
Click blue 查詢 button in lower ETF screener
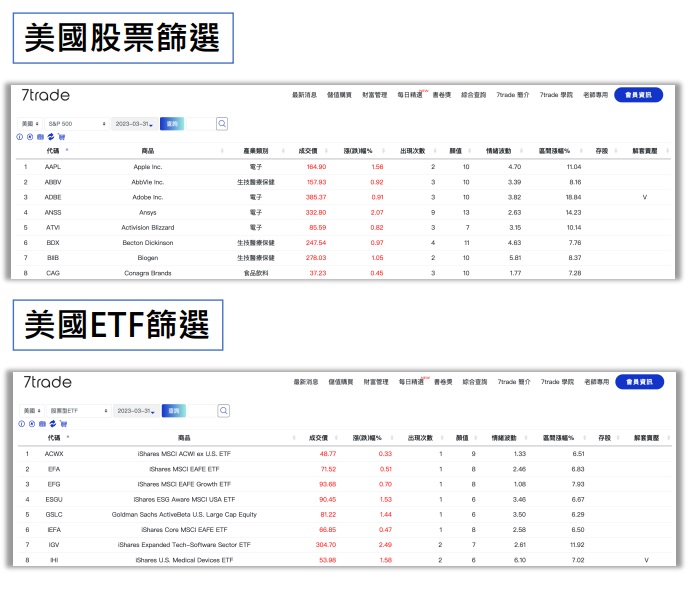tap(174, 411)
